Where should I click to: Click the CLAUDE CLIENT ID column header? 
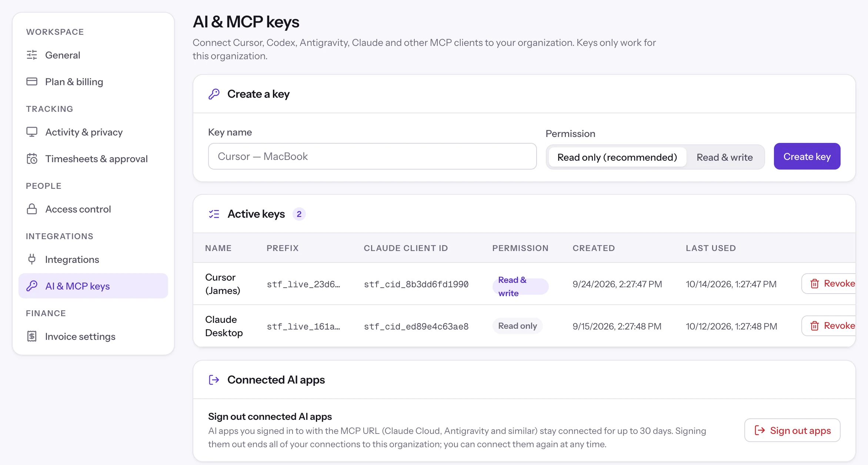click(x=406, y=248)
